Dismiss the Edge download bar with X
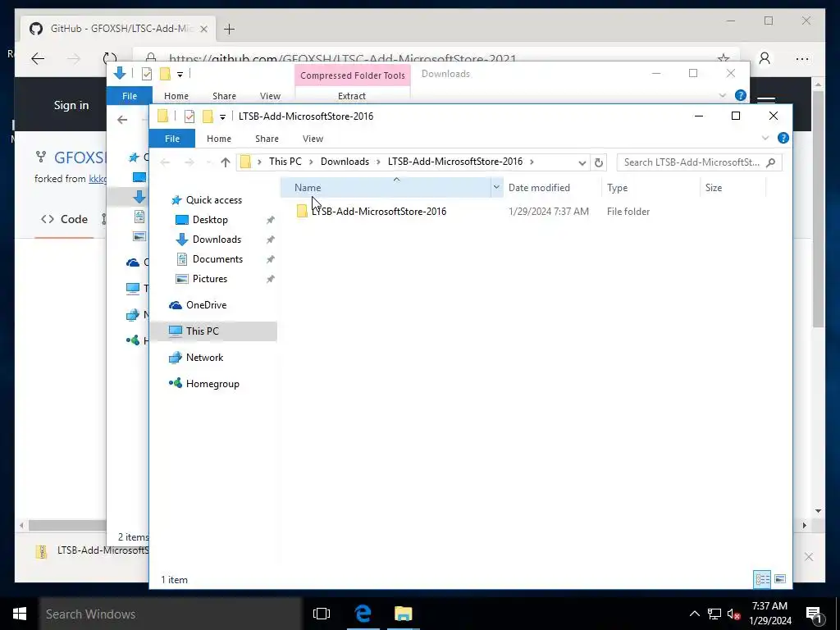 tap(808, 557)
